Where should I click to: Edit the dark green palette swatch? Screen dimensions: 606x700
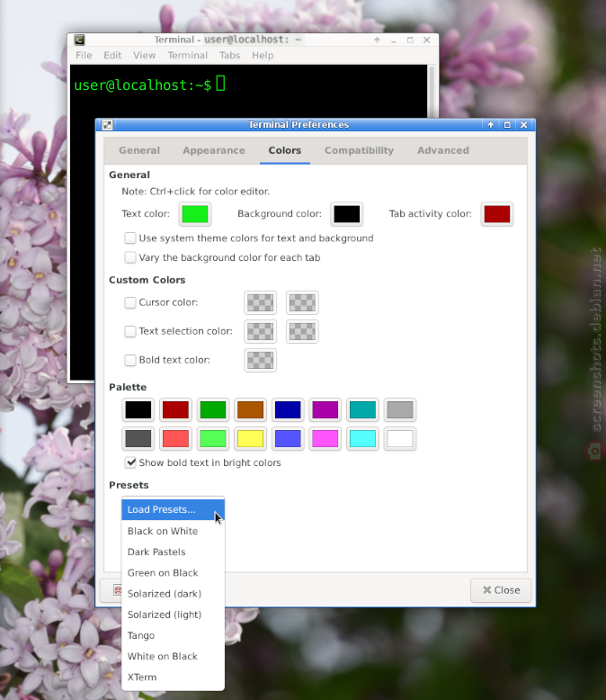(x=213, y=409)
